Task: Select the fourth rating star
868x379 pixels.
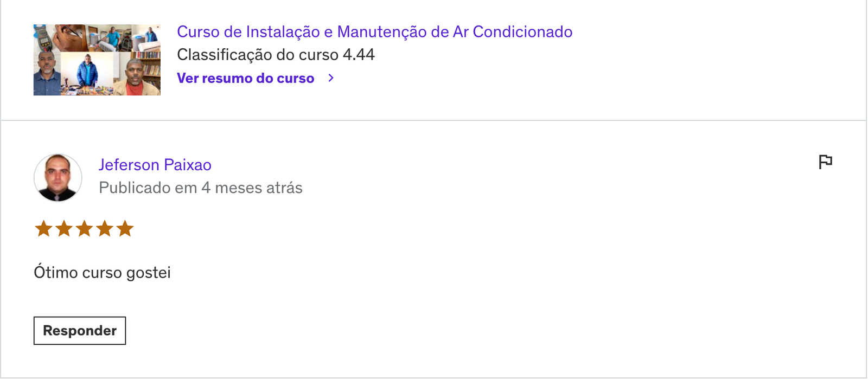Action: [x=104, y=228]
